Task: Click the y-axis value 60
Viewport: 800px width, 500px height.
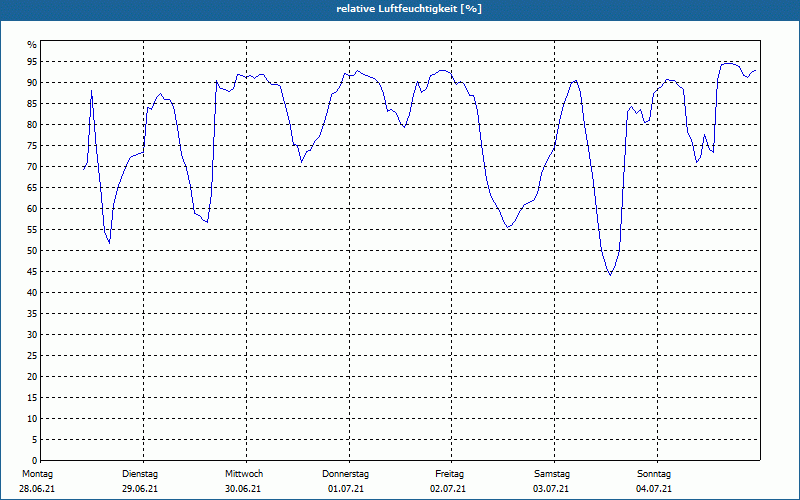Action: pos(32,209)
